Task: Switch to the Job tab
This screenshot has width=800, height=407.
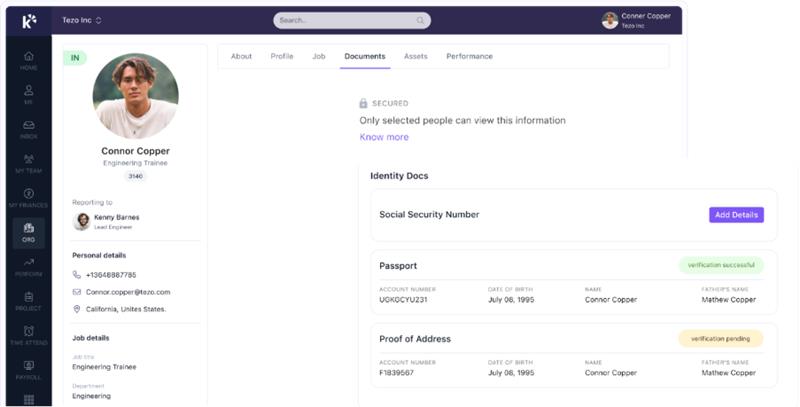Action: point(319,56)
